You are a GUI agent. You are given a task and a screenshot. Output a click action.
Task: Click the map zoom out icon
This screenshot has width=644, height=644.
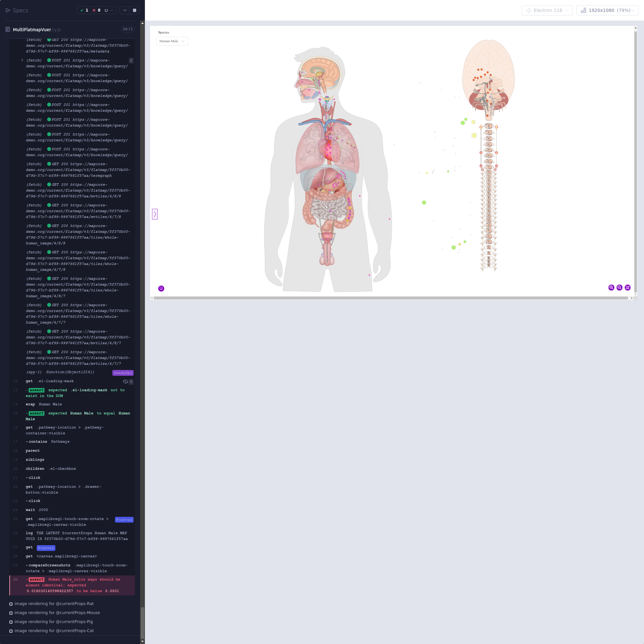pyautogui.click(x=619, y=287)
